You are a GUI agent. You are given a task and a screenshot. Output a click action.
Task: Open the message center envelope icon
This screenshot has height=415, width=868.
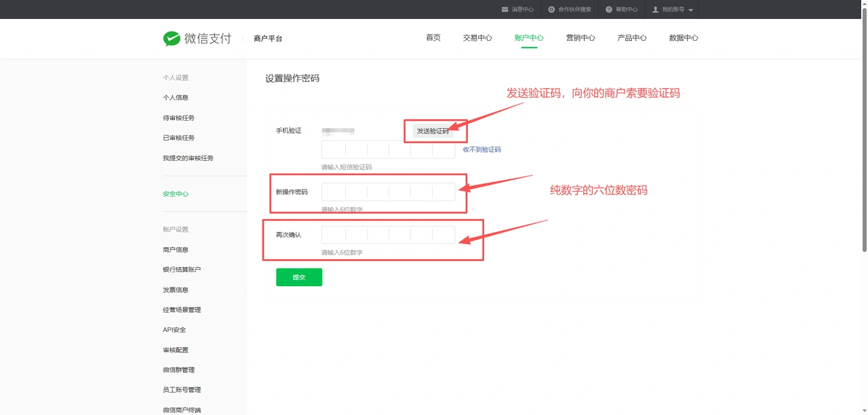coord(505,9)
